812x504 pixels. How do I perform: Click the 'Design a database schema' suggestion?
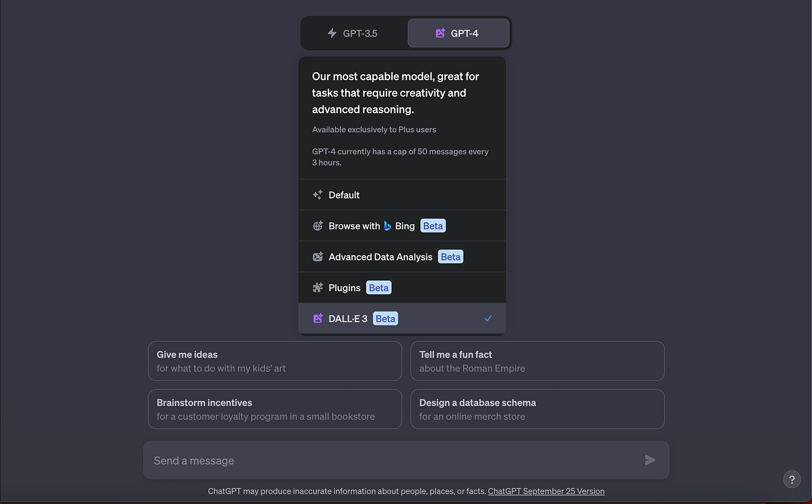point(537,409)
